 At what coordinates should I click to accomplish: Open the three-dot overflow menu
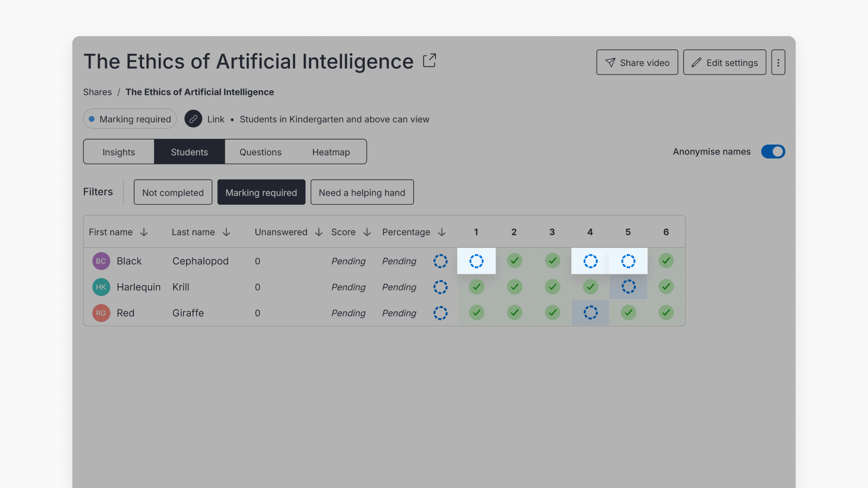coord(778,62)
